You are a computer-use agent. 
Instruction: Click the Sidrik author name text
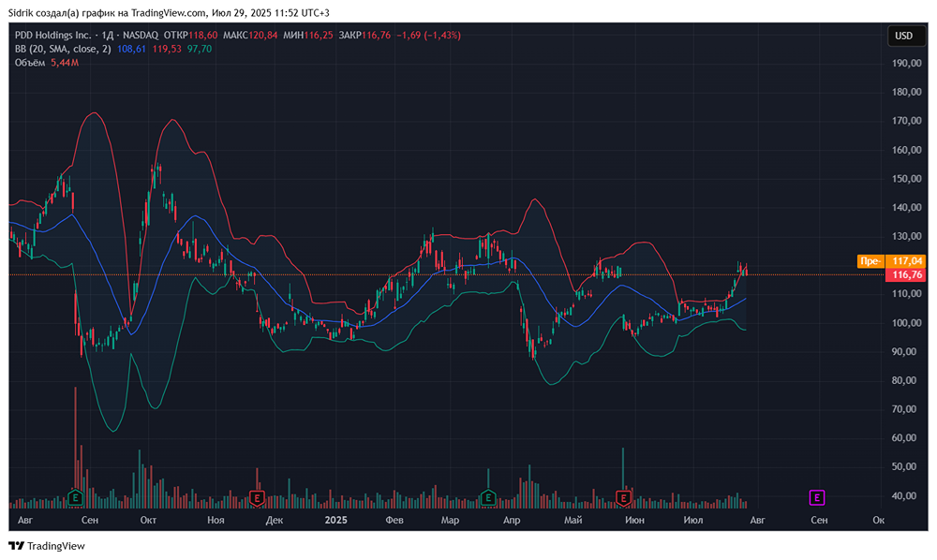coord(21,12)
